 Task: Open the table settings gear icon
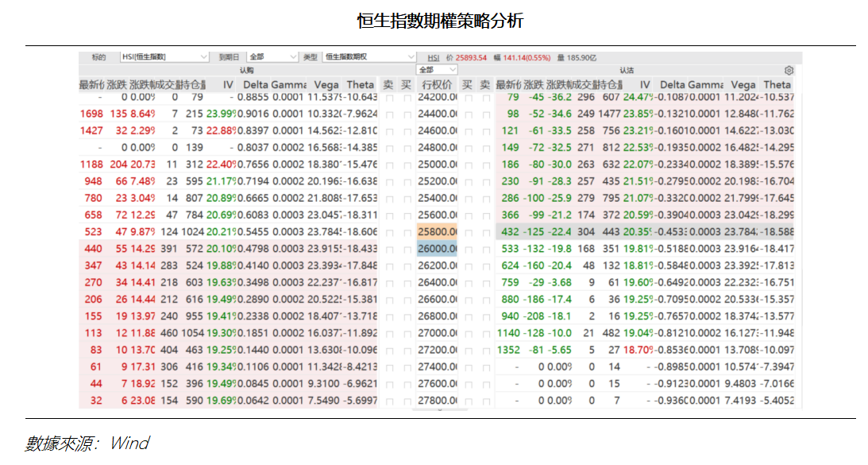pyautogui.click(x=789, y=71)
